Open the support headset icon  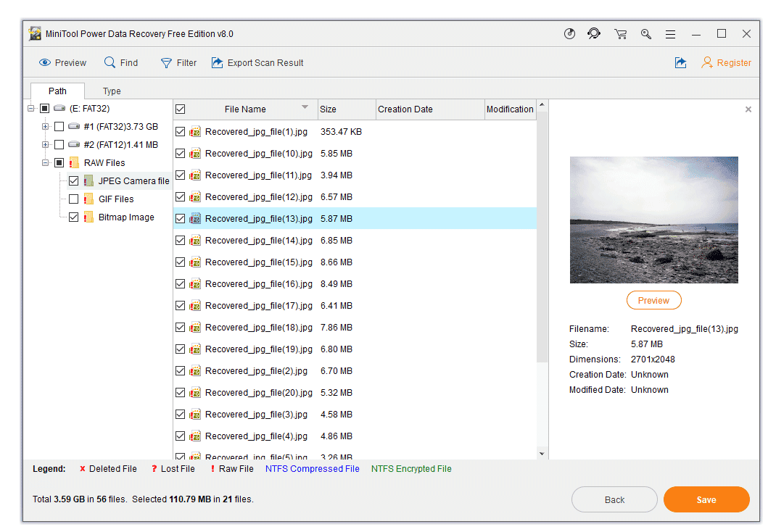click(594, 33)
